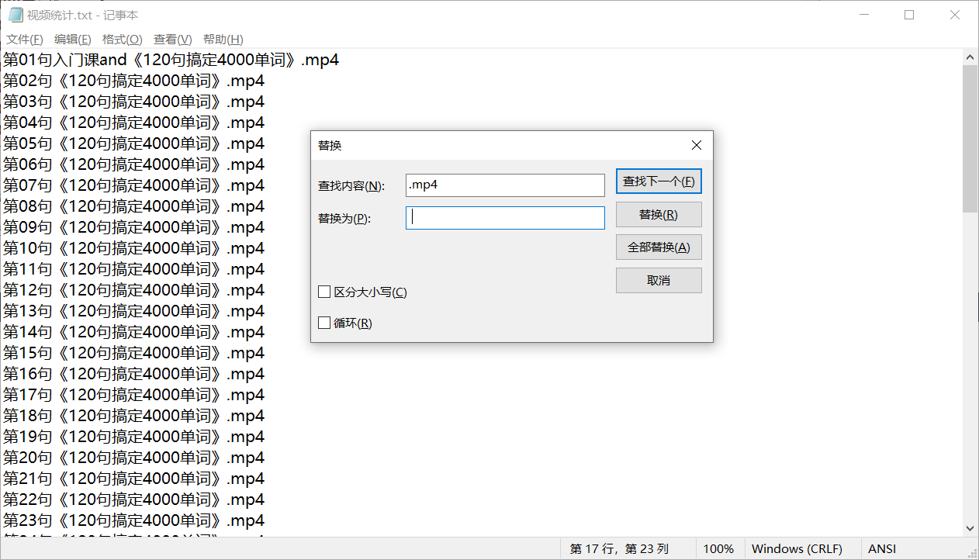This screenshot has height=560, width=979.
Task: Click the line starting with 第23句
Action: pos(133,520)
